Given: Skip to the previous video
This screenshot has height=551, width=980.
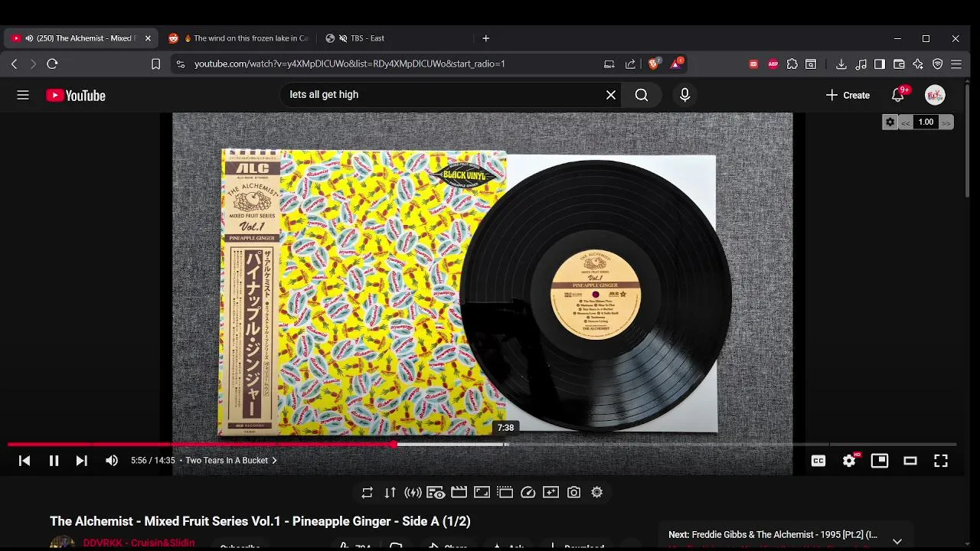Looking at the screenshot, I should (x=24, y=461).
